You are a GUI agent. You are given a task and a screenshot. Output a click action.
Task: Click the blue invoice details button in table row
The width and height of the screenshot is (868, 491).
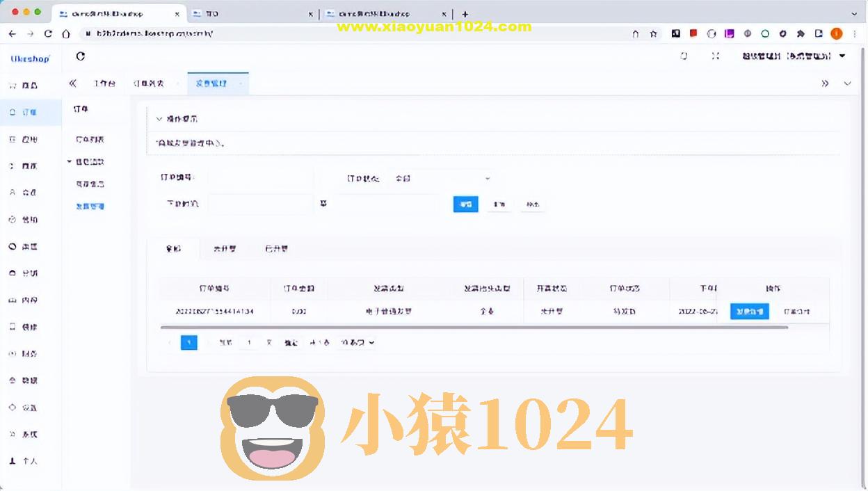pos(749,312)
